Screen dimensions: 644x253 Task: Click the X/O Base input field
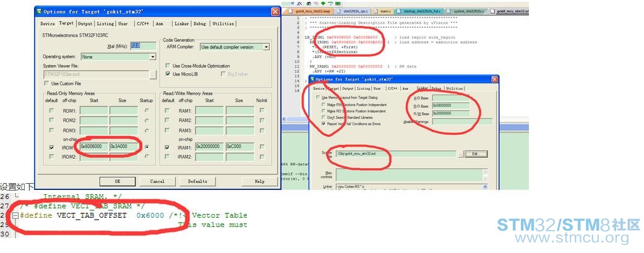pos(450,98)
